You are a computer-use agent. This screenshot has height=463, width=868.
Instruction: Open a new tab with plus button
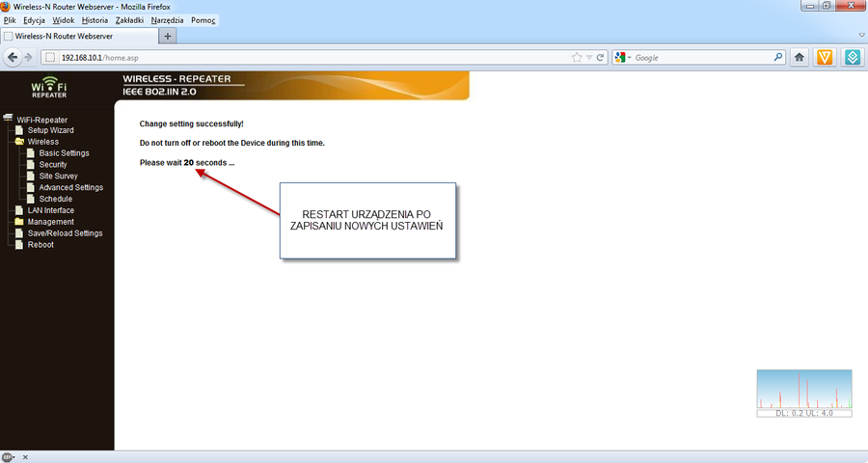[x=169, y=36]
